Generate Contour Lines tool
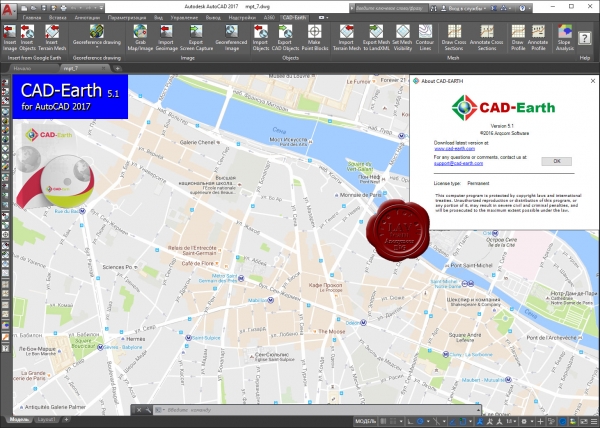The width and height of the screenshot is (600, 428). 425,37
